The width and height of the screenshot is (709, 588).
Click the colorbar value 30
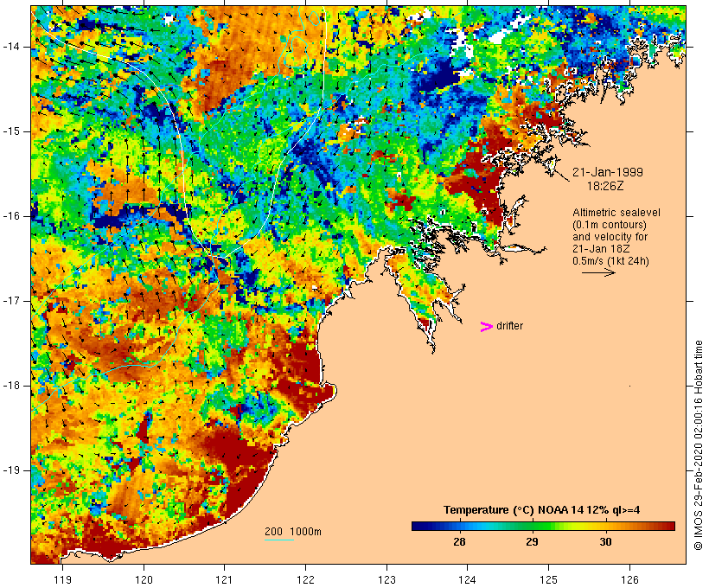click(x=605, y=541)
